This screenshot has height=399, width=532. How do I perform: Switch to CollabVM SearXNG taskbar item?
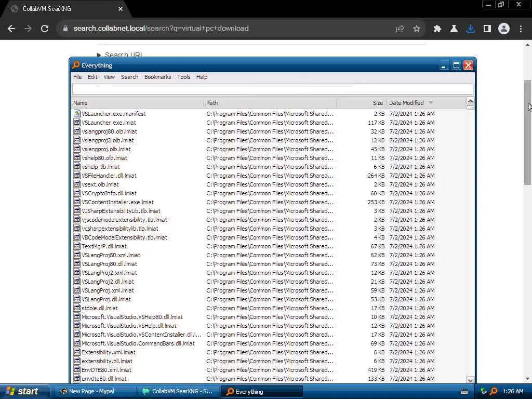(178, 392)
